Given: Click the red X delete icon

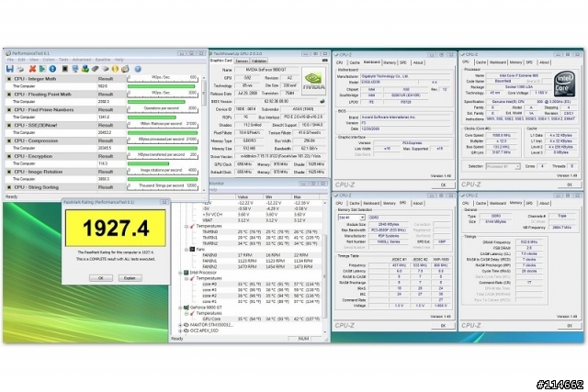Looking at the screenshot, I should (33, 69).
